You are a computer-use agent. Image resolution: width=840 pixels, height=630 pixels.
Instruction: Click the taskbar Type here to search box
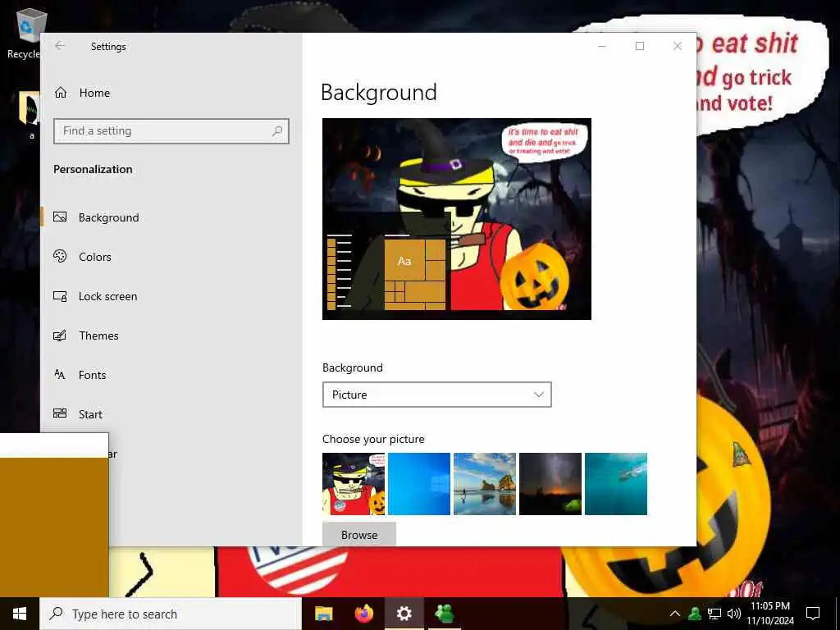tap(171, 614)
